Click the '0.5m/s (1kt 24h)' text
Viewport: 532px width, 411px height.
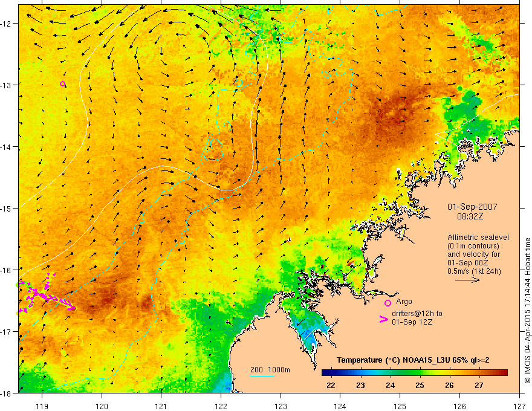(474, 271)
